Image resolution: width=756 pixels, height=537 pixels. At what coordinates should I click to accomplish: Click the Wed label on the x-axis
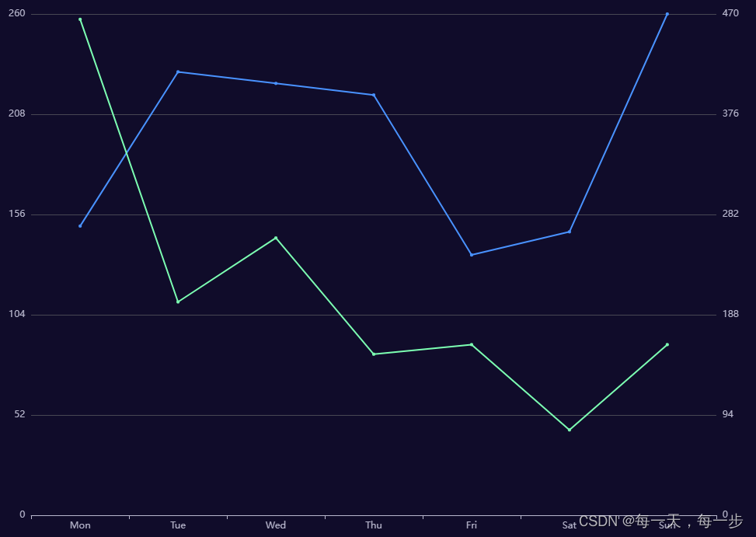coord(276,525)
